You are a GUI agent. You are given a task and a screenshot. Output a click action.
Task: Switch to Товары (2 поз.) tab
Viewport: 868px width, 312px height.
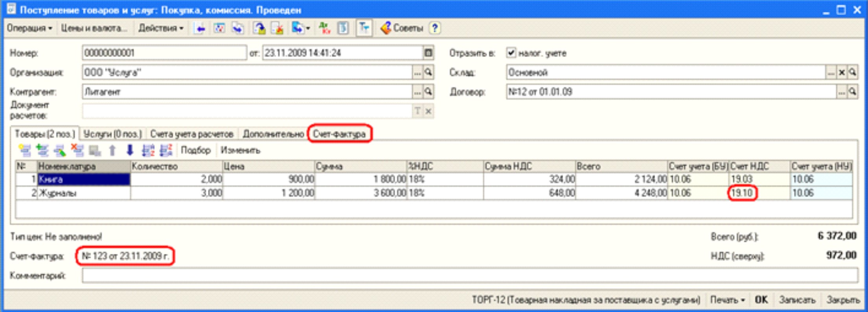[45, 134]
